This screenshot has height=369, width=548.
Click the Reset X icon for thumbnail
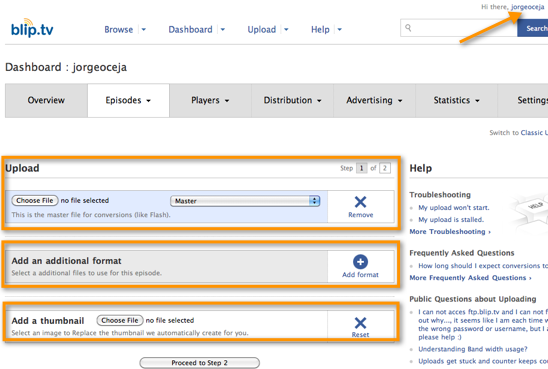coord(360,323)
